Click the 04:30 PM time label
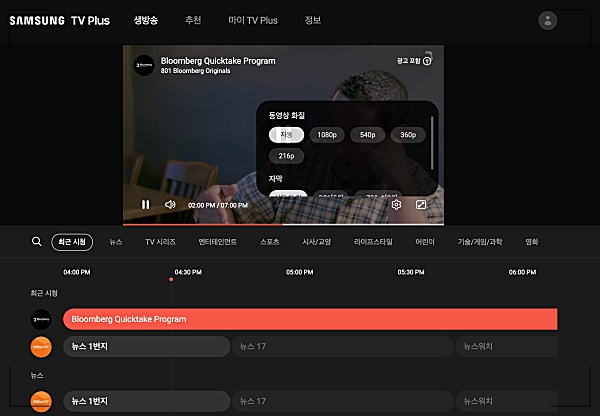 [188, 272]
